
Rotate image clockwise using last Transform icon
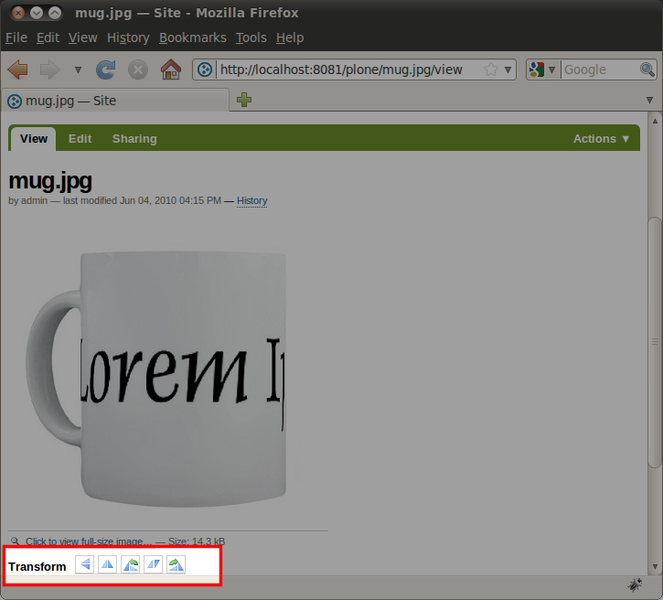175,565
